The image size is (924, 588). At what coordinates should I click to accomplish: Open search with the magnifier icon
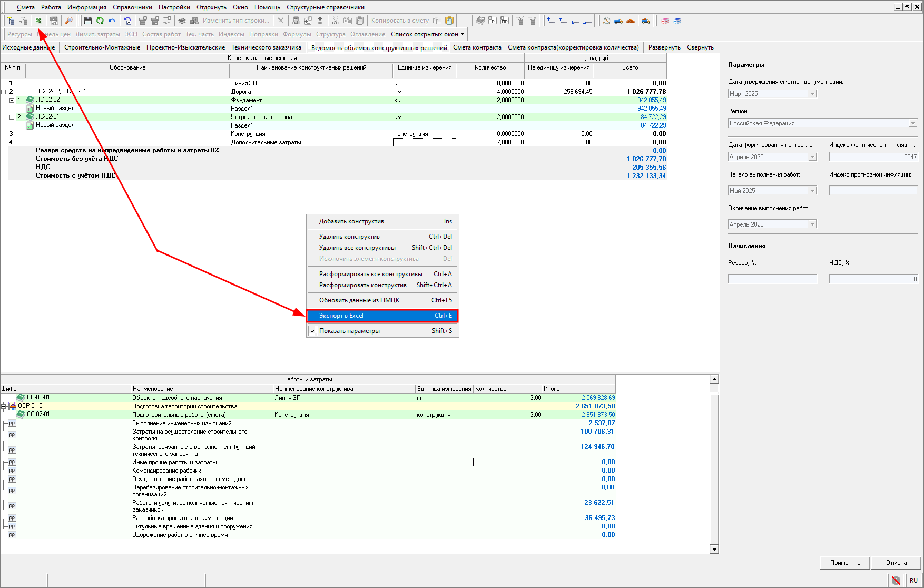(x=68, y=21)
